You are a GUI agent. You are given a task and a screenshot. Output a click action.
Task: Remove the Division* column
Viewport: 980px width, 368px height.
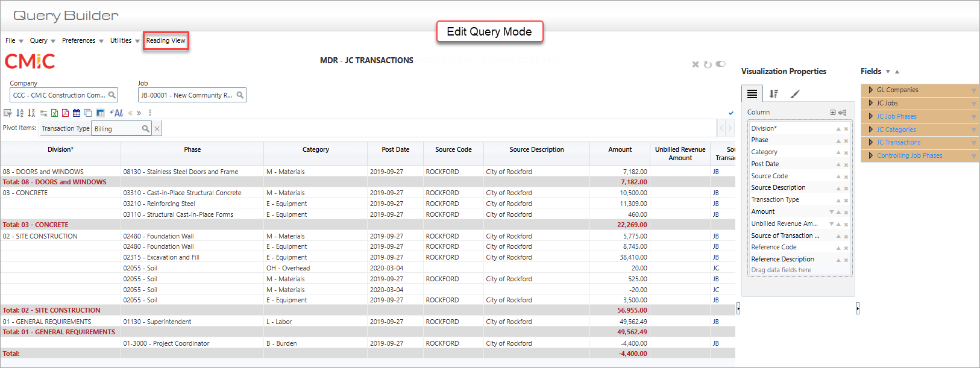(x=846, y=129)
